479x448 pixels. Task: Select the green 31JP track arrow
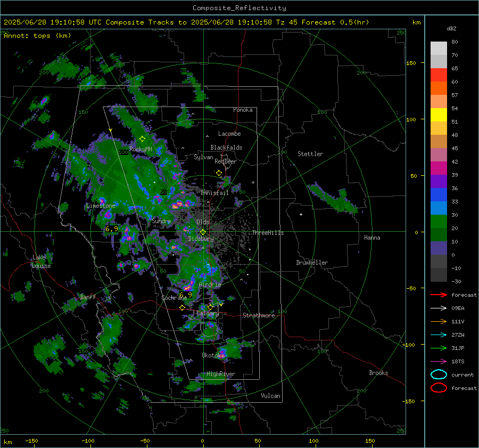pyautogui.click(x=439, y=348)
